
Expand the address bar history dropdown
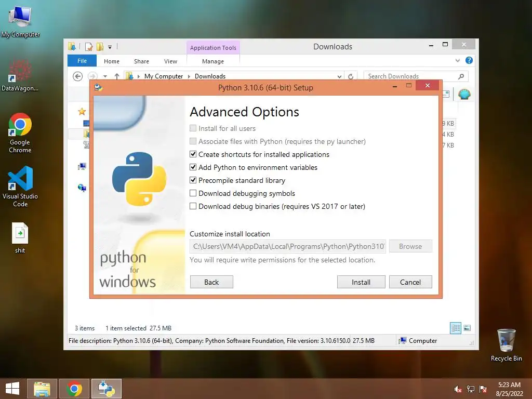point(339,76)
